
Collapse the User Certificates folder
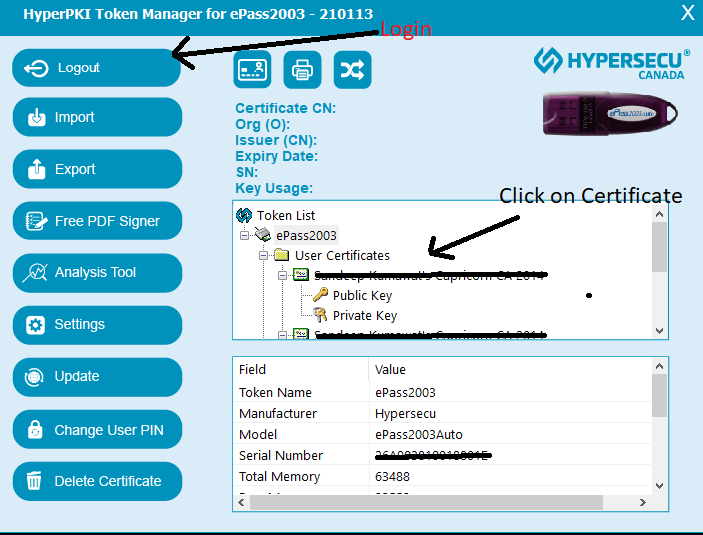click(264, 256)
